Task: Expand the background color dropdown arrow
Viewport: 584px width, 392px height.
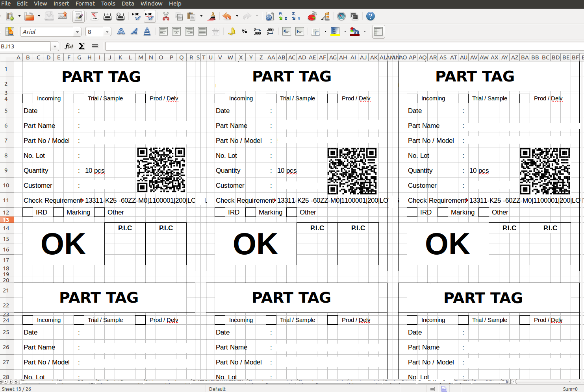Action: point(365,31)
